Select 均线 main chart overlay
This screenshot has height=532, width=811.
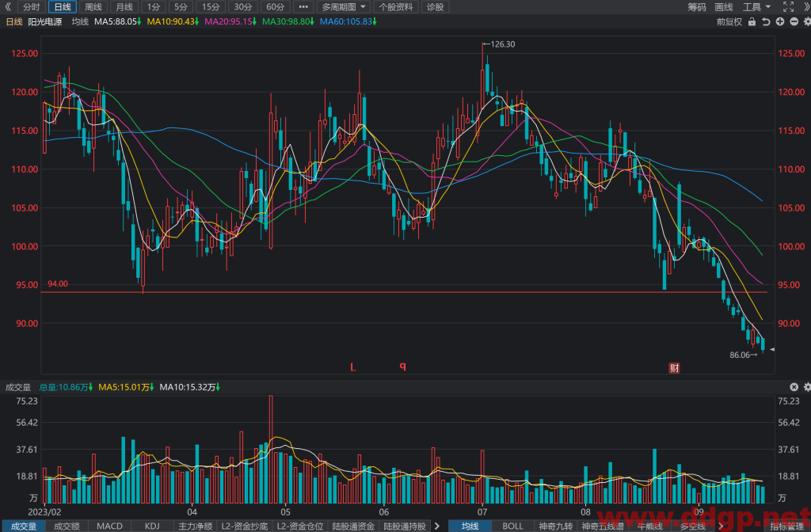[x=470, y=526]
